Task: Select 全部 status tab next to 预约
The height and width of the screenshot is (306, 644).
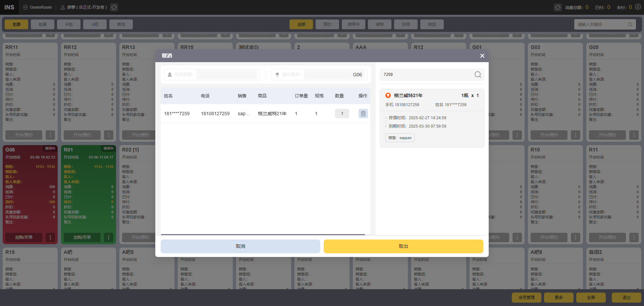Action: point(301,24)
